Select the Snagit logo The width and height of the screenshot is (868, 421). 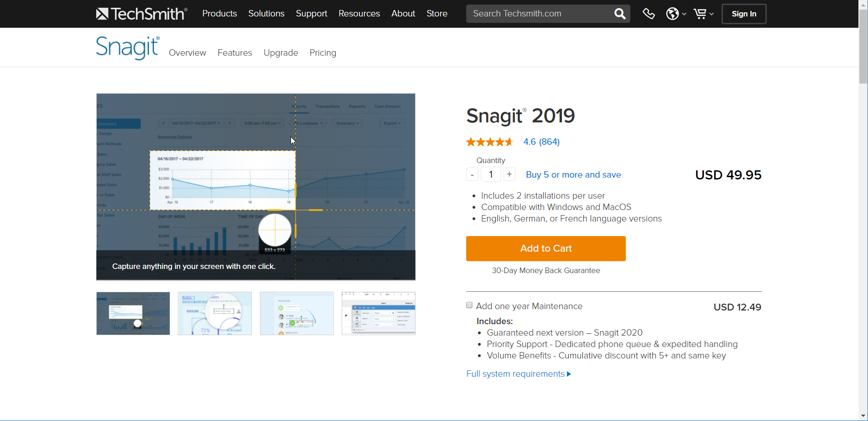point(127,47)
